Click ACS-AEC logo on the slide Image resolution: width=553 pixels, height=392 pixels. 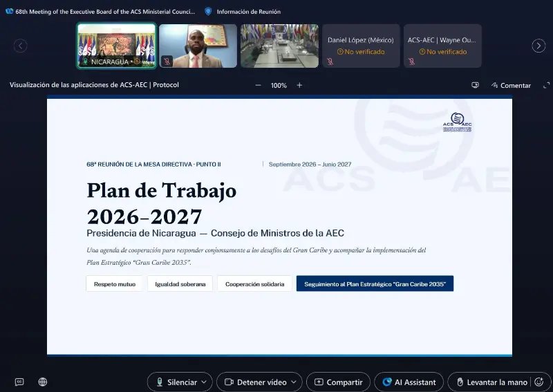coord(457,122)
